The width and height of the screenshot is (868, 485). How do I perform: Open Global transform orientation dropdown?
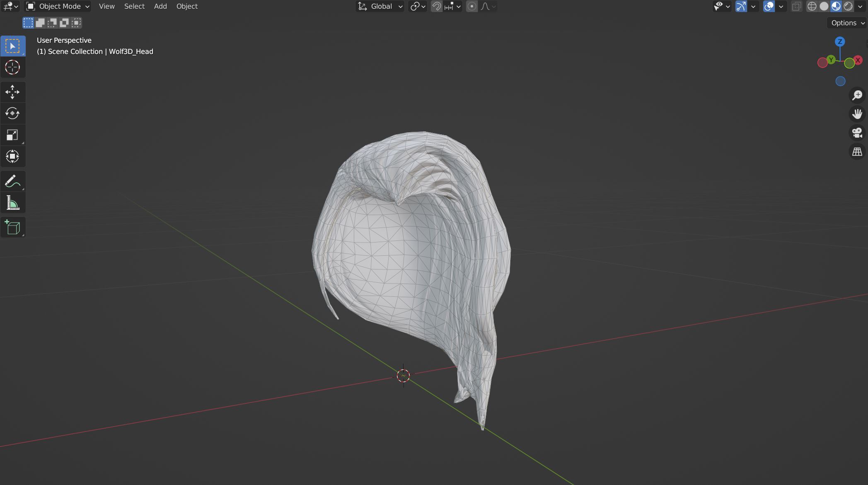click(x=380, y=6)
